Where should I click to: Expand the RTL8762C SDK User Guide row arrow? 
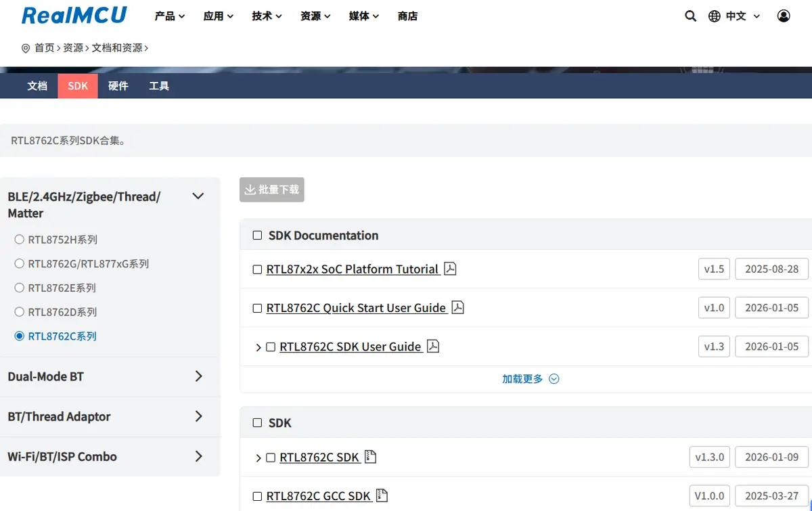pos(258,347)
